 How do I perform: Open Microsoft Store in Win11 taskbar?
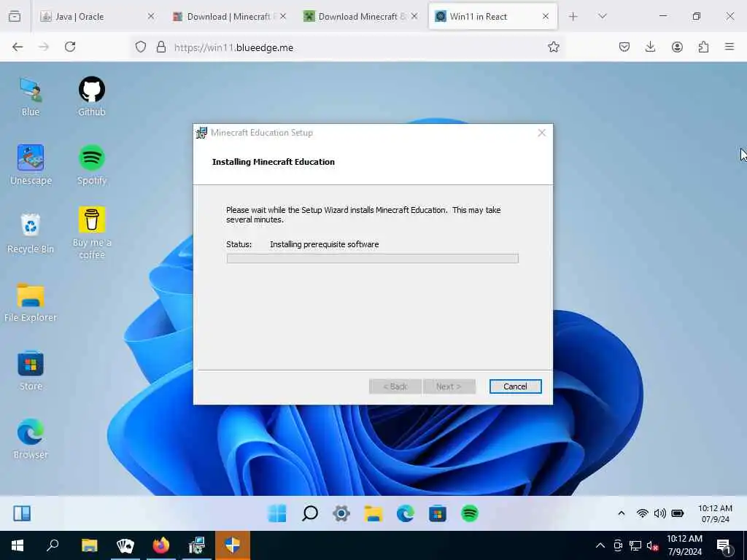point(438,513)
